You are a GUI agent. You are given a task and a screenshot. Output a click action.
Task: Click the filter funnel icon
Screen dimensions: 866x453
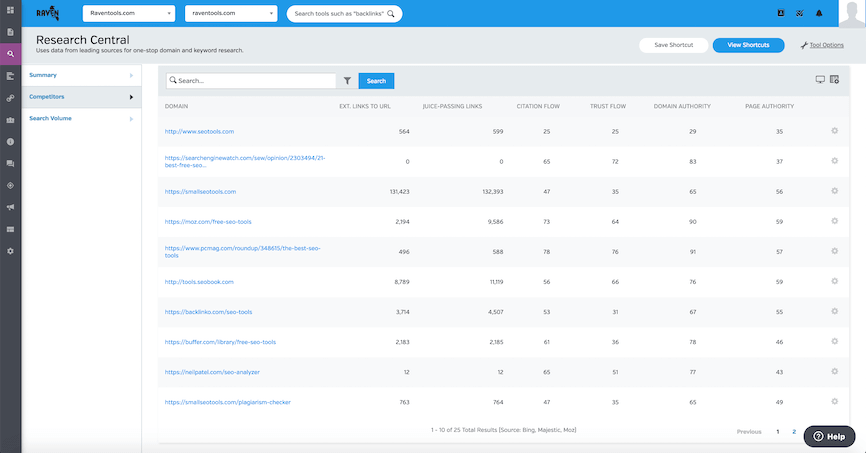click(x=347, y=81)
